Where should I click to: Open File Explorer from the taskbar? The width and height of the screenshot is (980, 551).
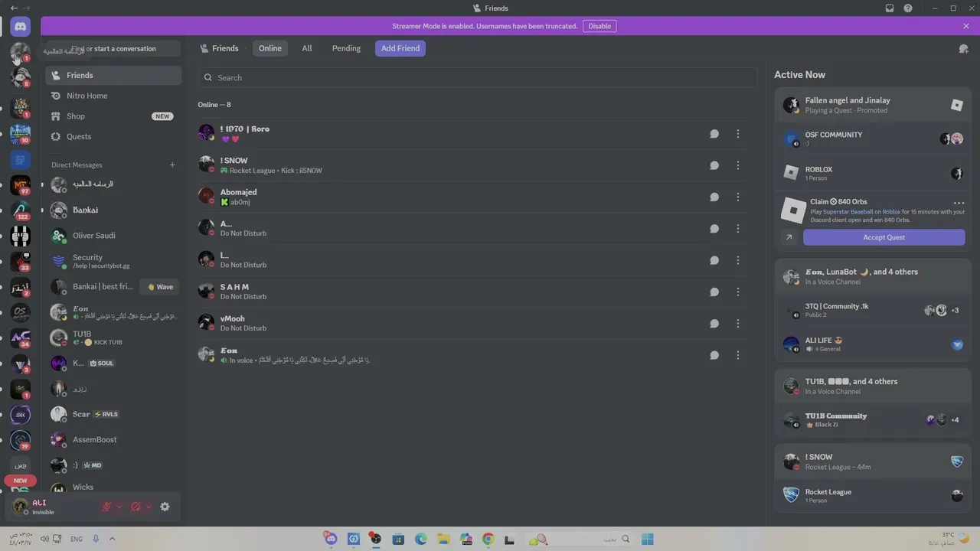tap(443, 540)
